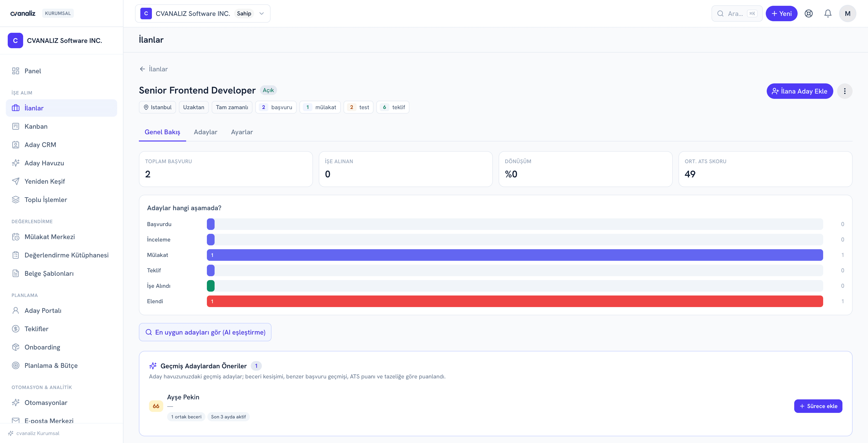Click the KURUMSAL plan badge
The width and height of the screenshot is (868, 443).
click(58, 13)
